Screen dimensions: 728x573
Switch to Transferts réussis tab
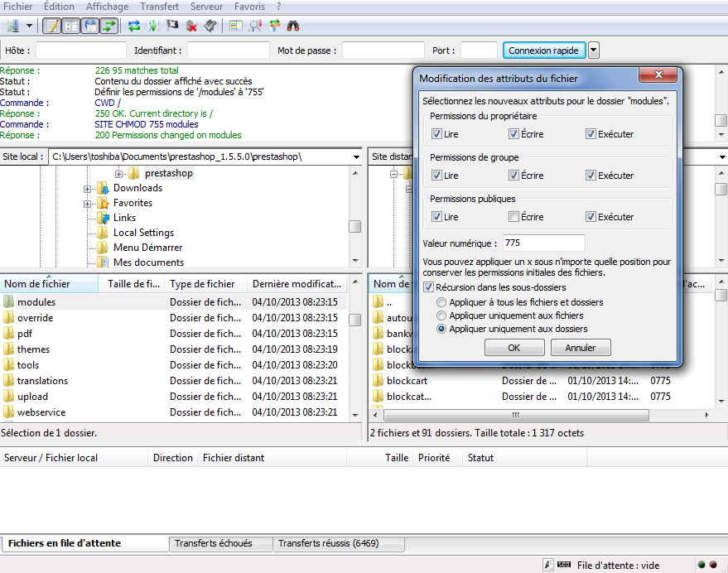click(338, 543)
